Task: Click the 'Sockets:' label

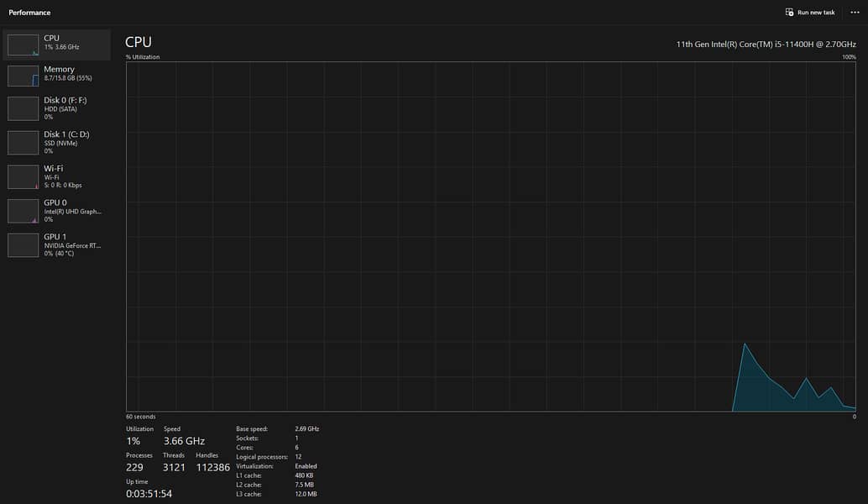Action: (x=247, y=438)
